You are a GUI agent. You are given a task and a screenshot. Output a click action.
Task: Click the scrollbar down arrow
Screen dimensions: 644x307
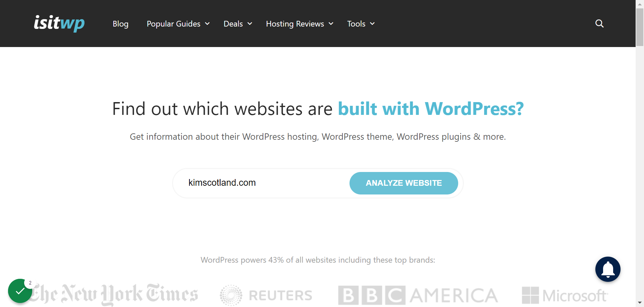tap(640, 303)
